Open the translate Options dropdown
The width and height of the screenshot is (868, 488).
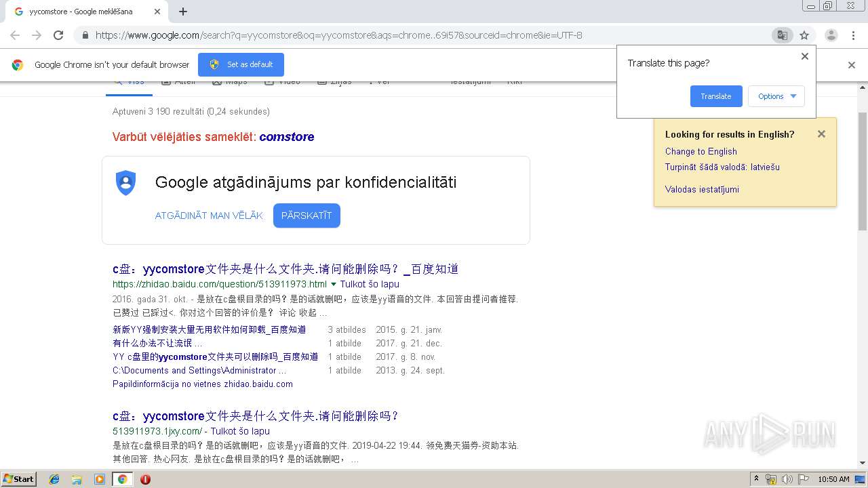click(x=776, y=96)
